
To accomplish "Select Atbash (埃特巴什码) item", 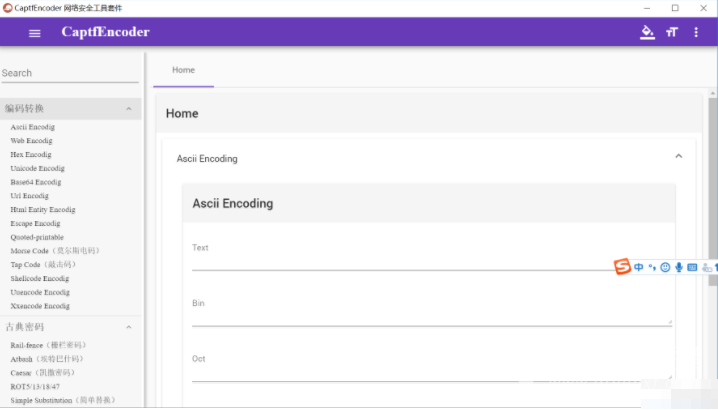I will click(47, 359).
